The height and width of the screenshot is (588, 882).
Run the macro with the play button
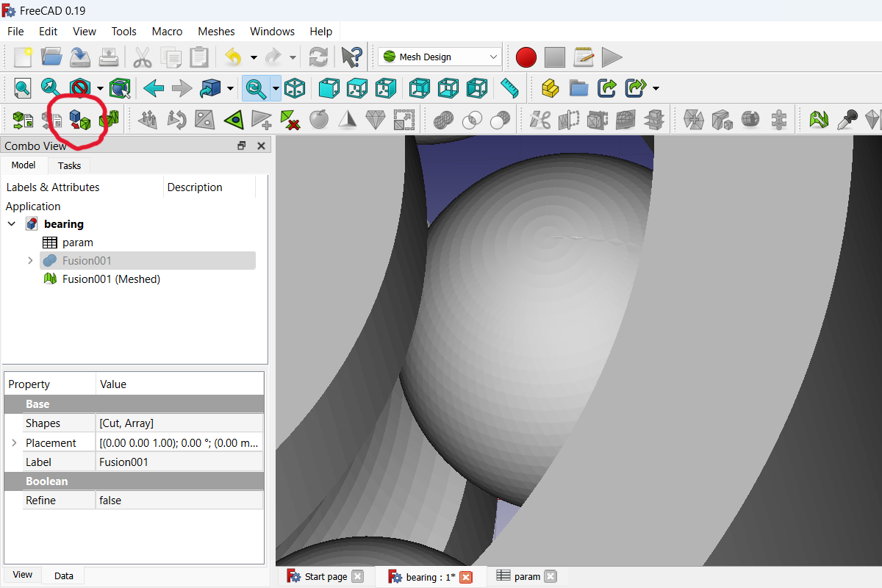pos(612,57)
